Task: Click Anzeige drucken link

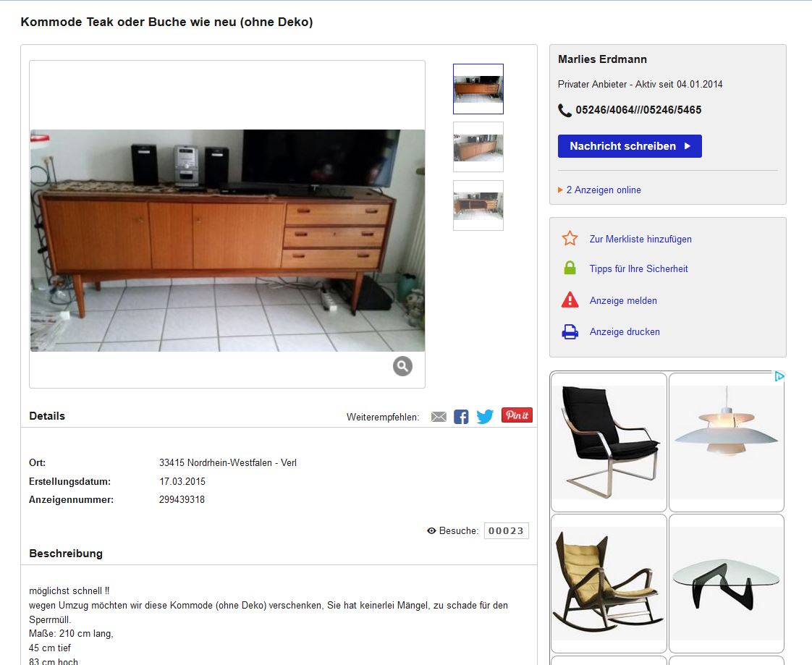Action: pyautogui.click(x=625, y=332)
